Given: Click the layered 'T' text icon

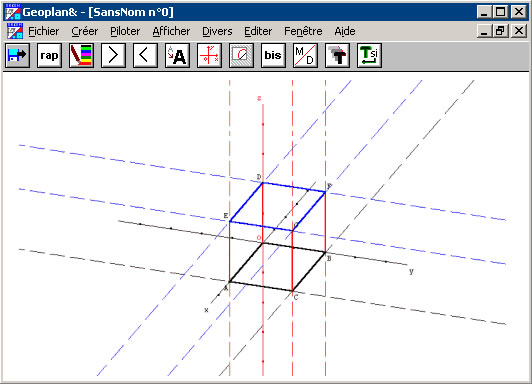Looking at the screenshot, I should tap(337, 55).
